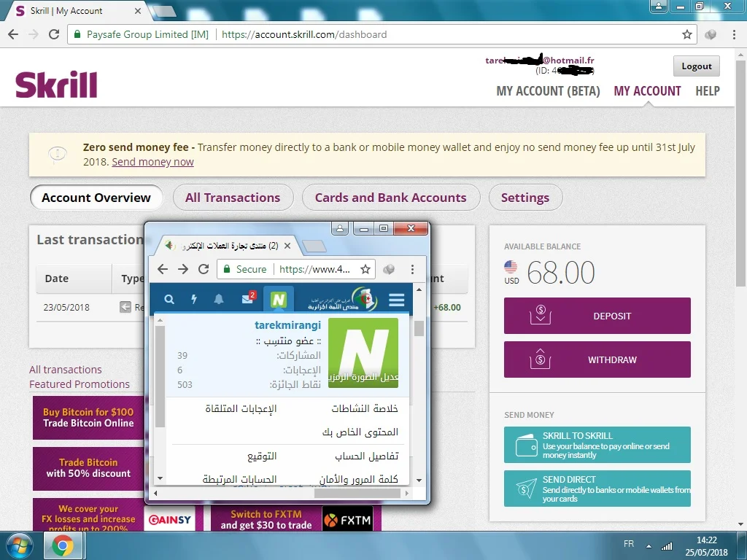Image resolution: width=747 pixels, height=560 pixels.
Task: Click the forum search magnifier icon
Action: [169, 299]
